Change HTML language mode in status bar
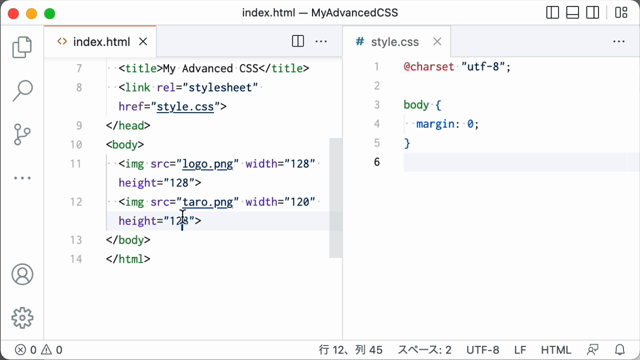 556,350
